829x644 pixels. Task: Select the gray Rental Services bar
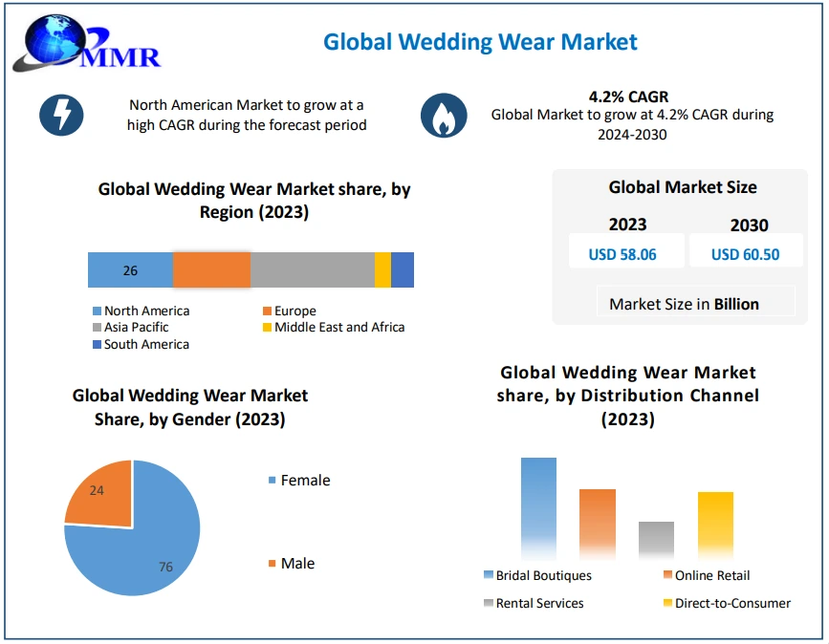coord(656,539)
